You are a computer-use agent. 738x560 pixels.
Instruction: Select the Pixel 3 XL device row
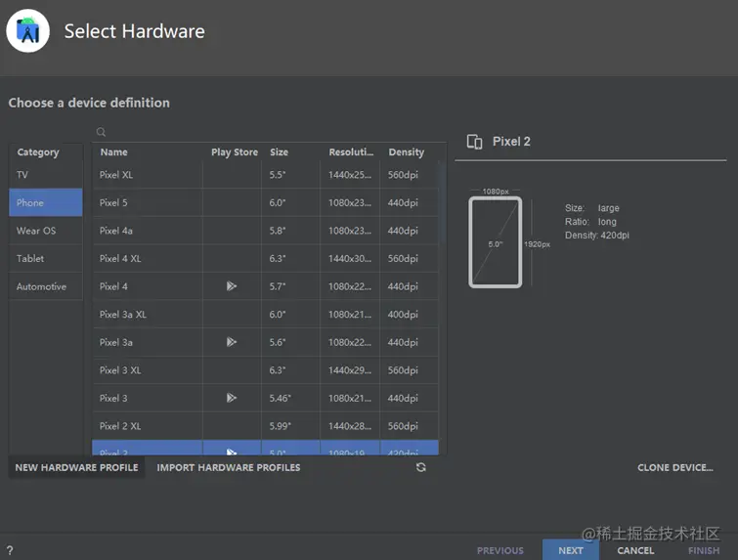click(x=266, y=370)
